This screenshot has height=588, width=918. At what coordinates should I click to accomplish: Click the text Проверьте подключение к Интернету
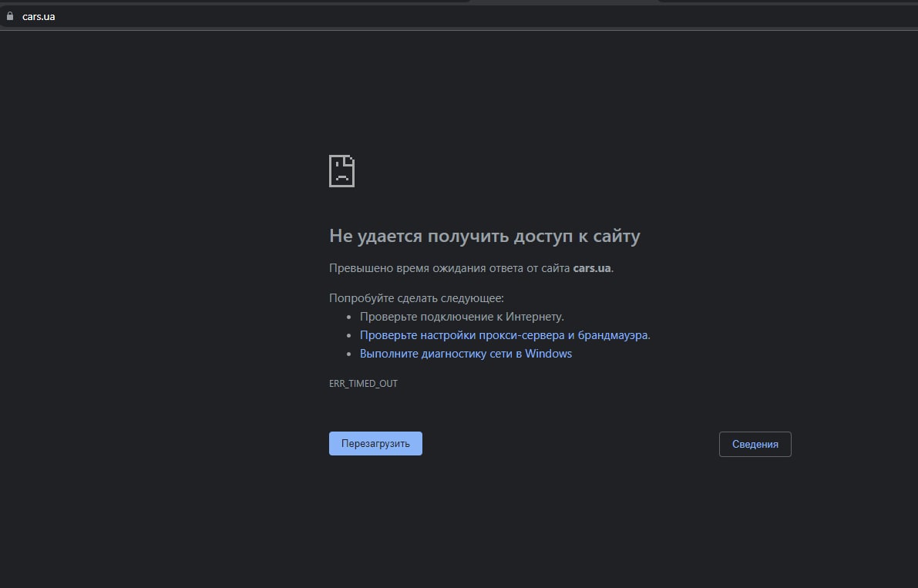click(462, 317)
